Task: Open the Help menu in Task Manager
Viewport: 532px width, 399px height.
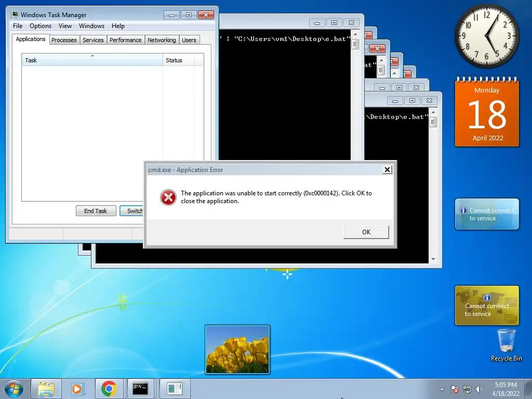Action: pos(118,26)
